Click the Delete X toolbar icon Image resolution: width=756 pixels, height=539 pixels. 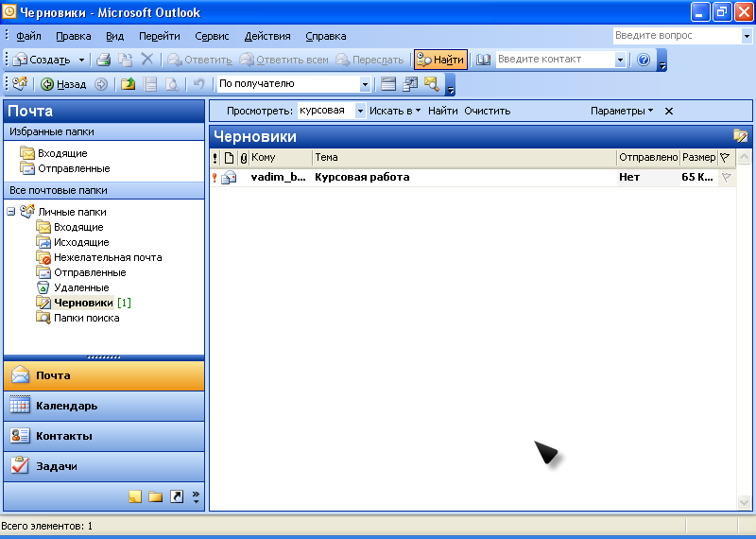[x=147, y=60]
